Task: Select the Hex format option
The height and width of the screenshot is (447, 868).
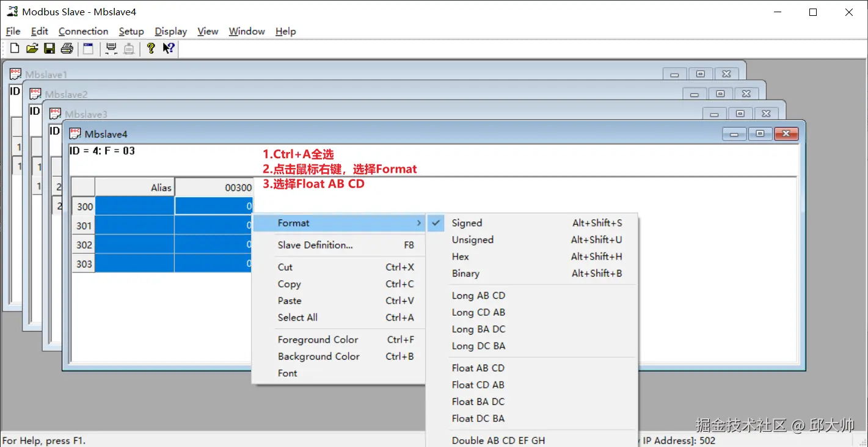Action: 532,256
